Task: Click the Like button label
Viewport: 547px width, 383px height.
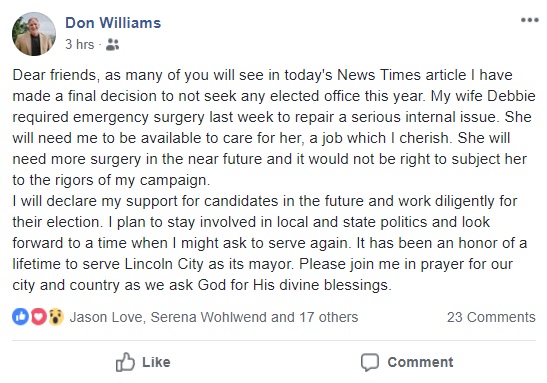Action: coord(156,362)
